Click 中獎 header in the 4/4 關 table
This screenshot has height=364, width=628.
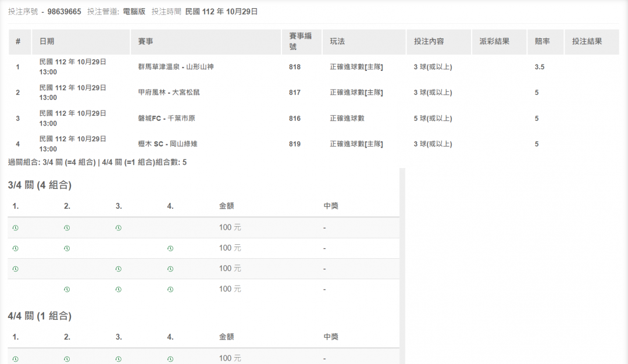pyautogui.click(x=331, y=337)
